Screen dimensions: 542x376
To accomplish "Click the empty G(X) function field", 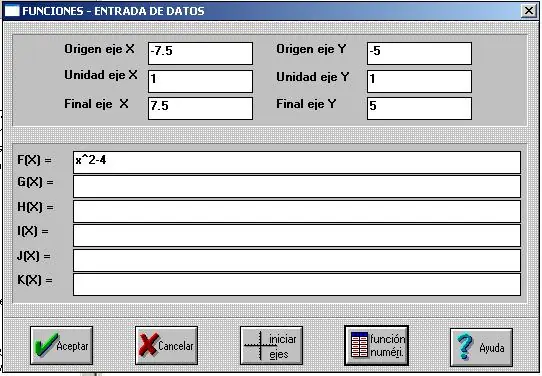I will point(297,187).
